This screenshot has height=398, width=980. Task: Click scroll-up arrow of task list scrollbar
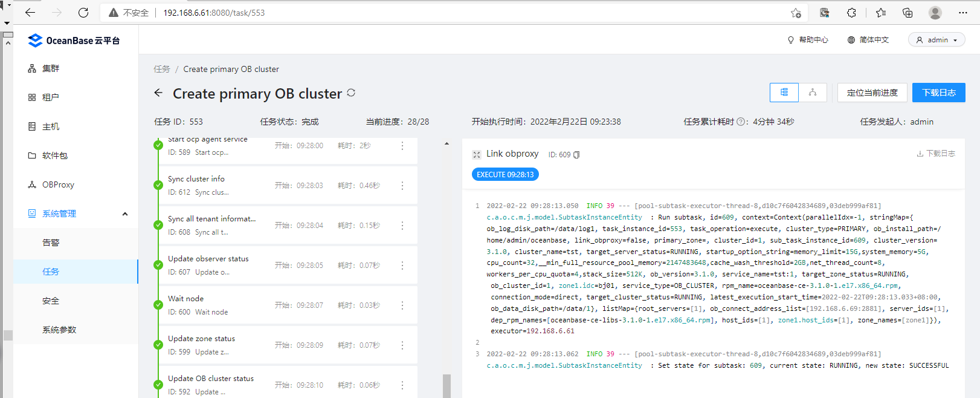click(x=446, y=144)
